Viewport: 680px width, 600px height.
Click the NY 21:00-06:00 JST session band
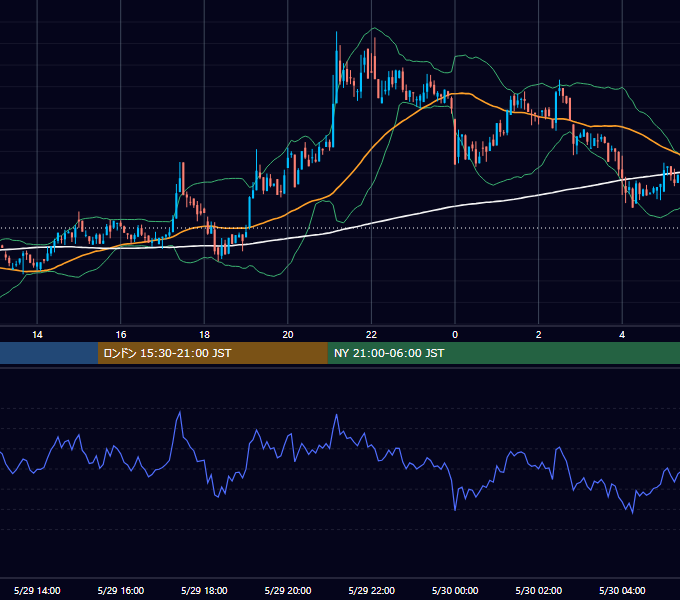pyautogui.click(x=503, y=353)
